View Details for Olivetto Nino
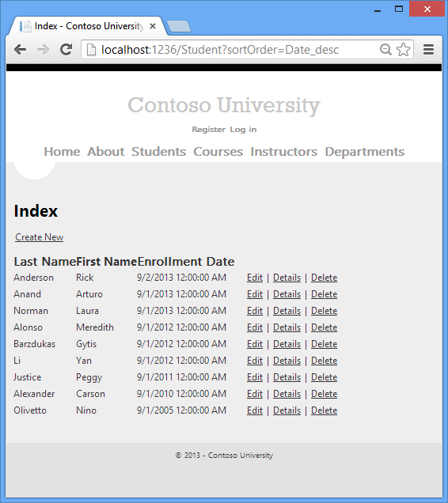This screenshot has height=503, width=448. pos(287,411)
